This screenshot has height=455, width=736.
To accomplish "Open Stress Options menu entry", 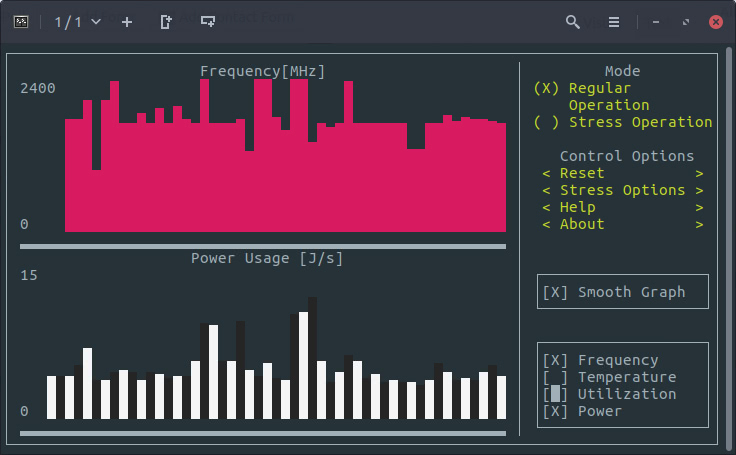I will (622, 190).
